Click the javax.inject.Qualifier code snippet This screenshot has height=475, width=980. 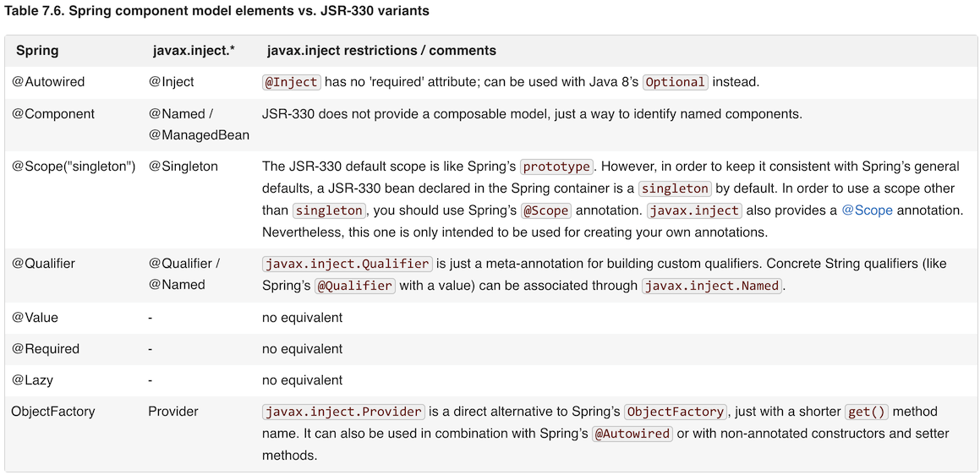(x=348, y=264)
